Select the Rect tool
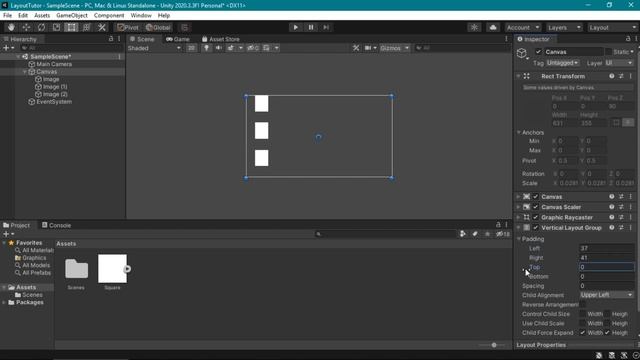Screen dimensions: 640x360 [x=71, y=27]
